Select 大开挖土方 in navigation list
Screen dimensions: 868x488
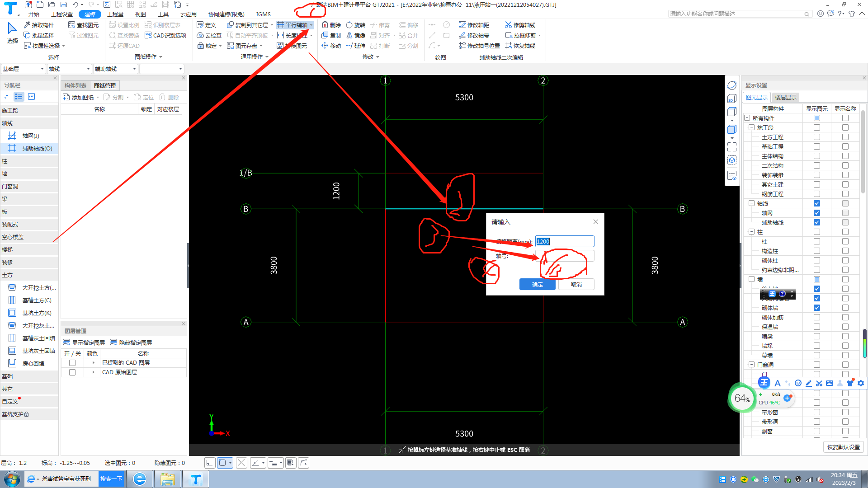[x=30, y=287]
